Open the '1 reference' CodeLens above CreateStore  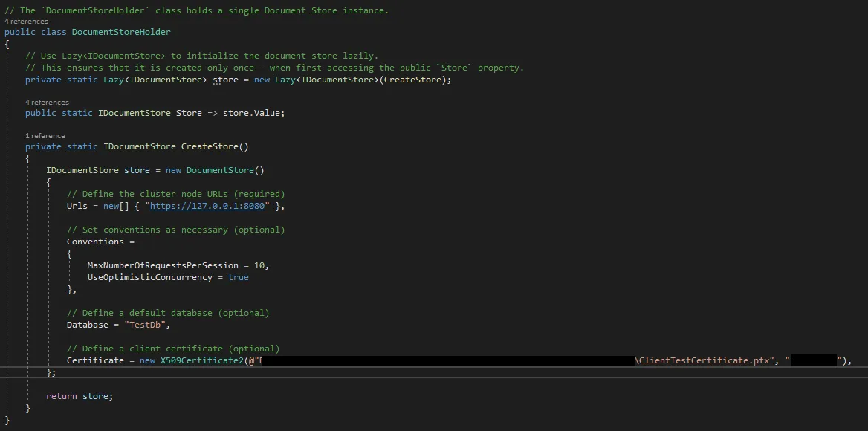45,135
